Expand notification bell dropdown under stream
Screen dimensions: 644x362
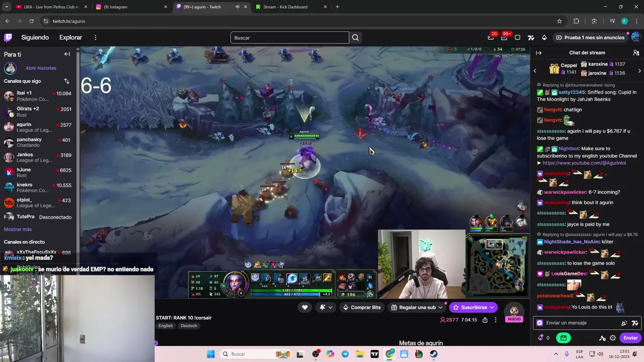[x=331, y=307]
